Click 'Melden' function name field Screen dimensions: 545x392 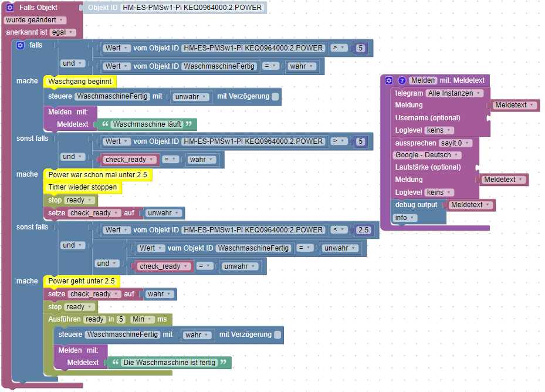423,80
